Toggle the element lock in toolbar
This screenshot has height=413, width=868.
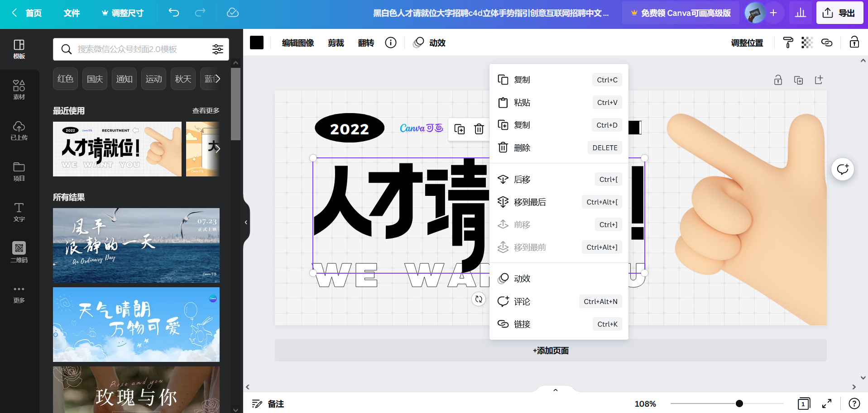pyautogui.click(x=854, y=43)
